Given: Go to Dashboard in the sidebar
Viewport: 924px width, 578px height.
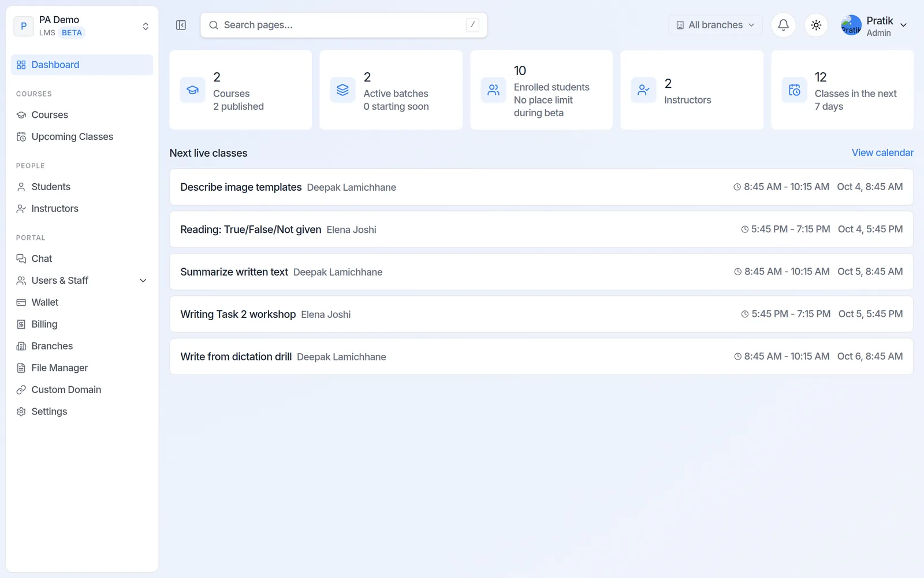Looking at the screenshot, I should 82,65.
